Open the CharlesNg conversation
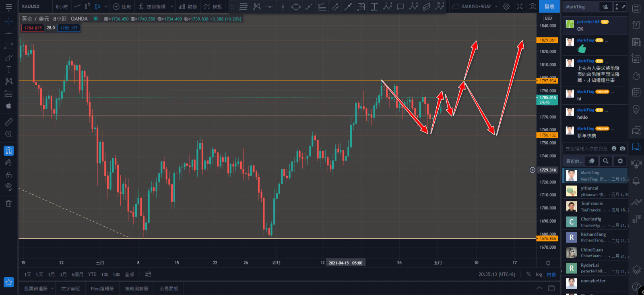The height and width of the screenshot is (295, 644). pyautogui.click(x=595, y=222)
